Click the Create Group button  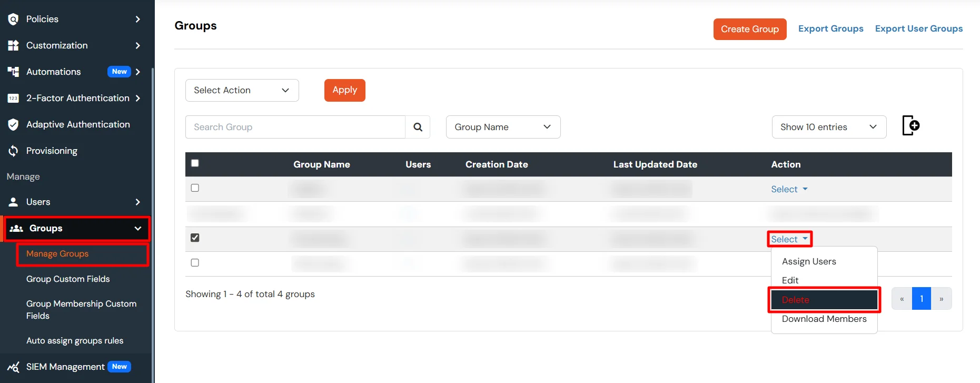750,29
